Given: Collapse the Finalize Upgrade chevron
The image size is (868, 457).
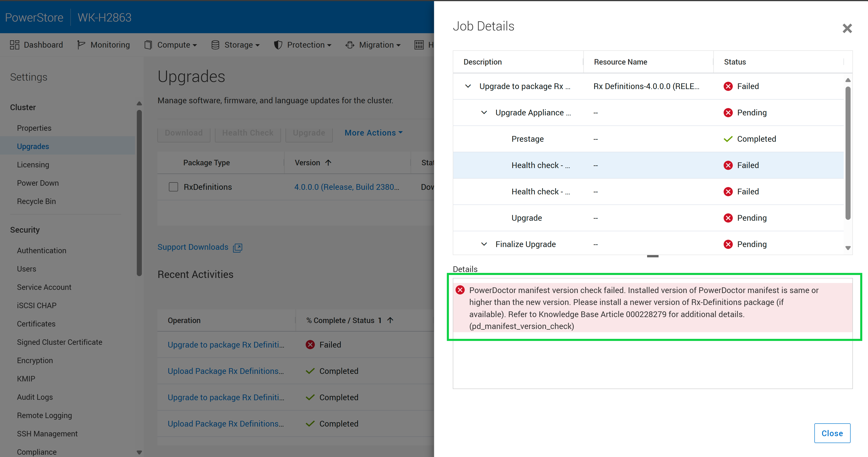Looking at the screenshot, I should [484, 244].
